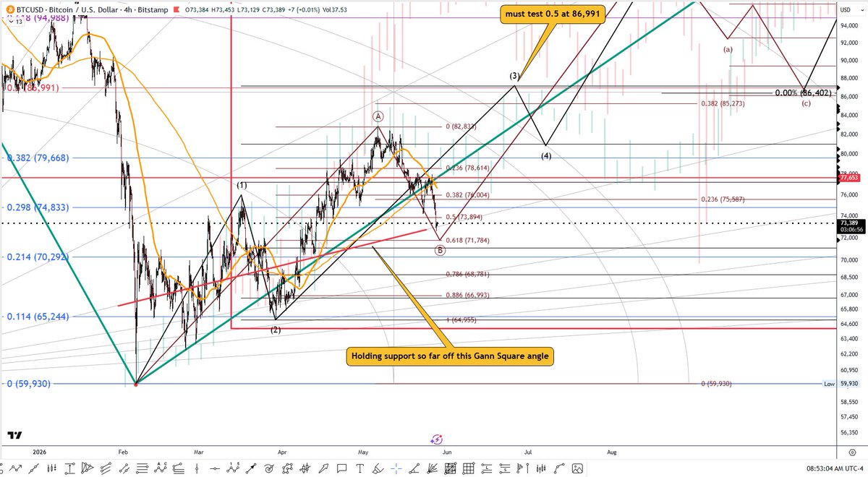Select the (a) corrective wave label
Viewport: 868px width, 477px height.
pyautogui.click(x=728, y=49)
